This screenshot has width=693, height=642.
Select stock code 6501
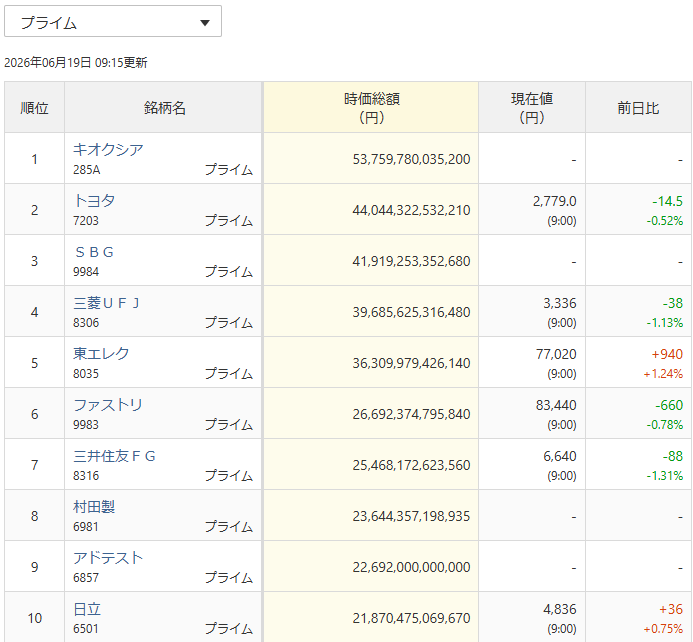(x=86, y=629)
